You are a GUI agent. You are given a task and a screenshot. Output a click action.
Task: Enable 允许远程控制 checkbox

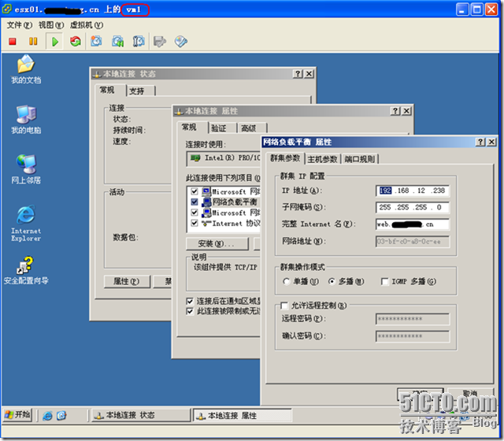[x=284, y=306]
